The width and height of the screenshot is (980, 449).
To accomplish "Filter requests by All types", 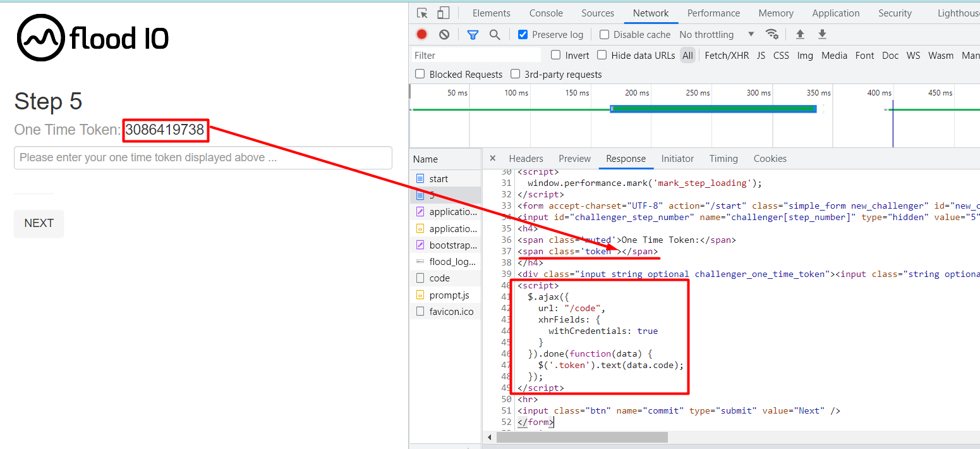I will (x=687, y=56).
